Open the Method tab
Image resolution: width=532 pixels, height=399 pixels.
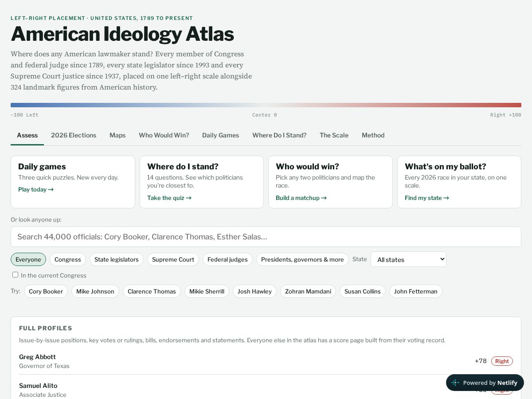coord(373,135)
